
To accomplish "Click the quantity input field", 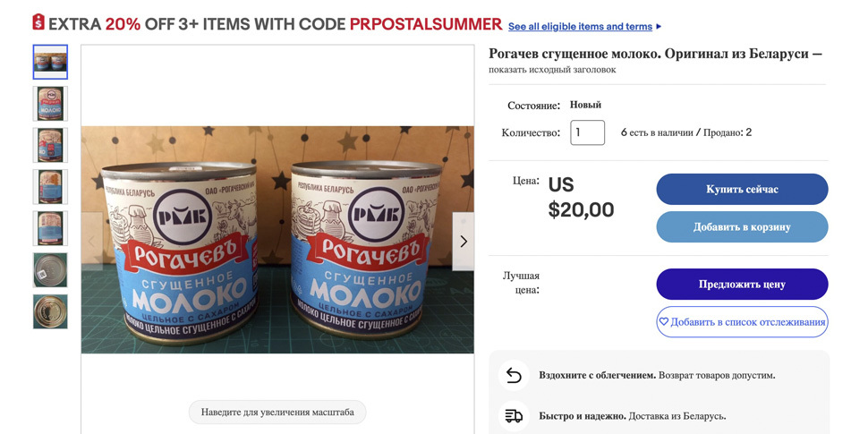I will (x=588, y=132).
